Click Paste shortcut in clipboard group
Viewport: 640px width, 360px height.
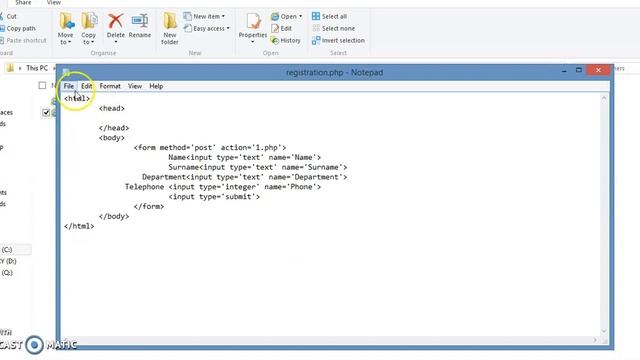[x=23, y=40]
